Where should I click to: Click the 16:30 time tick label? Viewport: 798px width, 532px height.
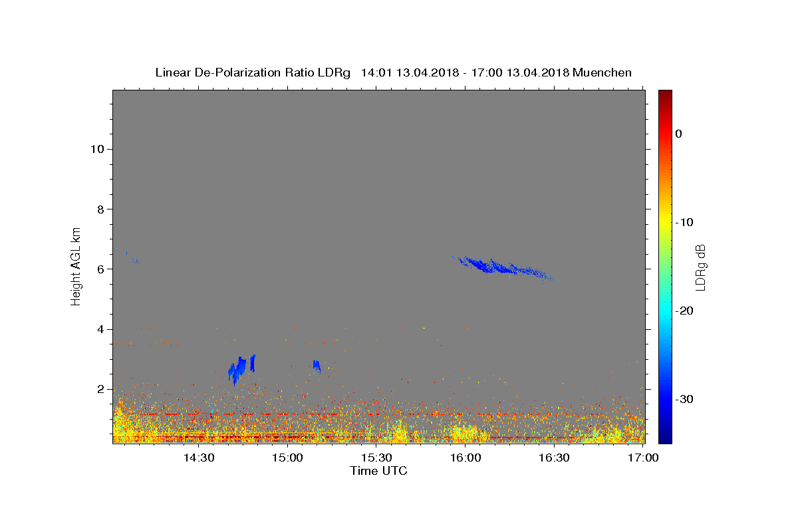tap(554, 458)
